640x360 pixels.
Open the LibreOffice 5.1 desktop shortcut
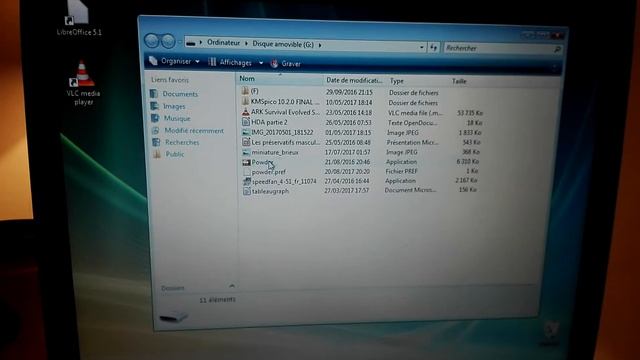tap(79, 18)
